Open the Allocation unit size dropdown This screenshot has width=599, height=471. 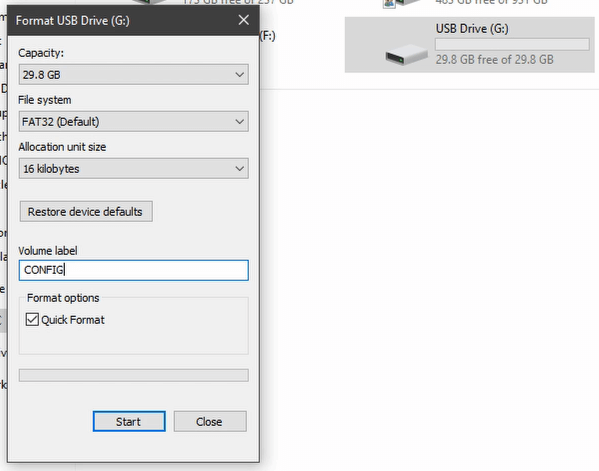click(x=133, y=168)
